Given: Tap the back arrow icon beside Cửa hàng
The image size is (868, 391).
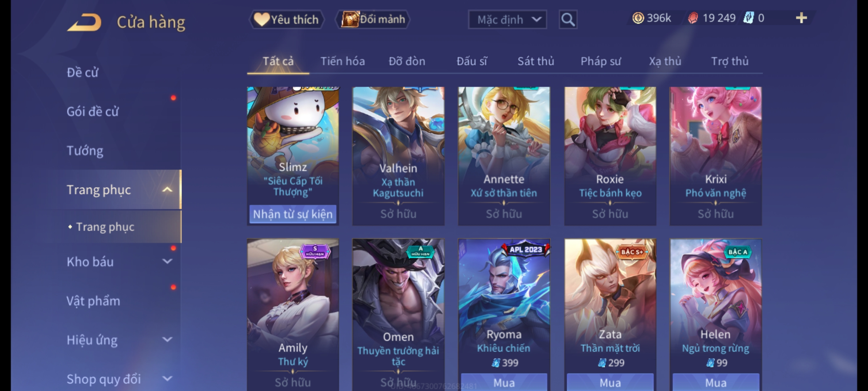Looking at the screenshot, I should [x=84, y=22].
